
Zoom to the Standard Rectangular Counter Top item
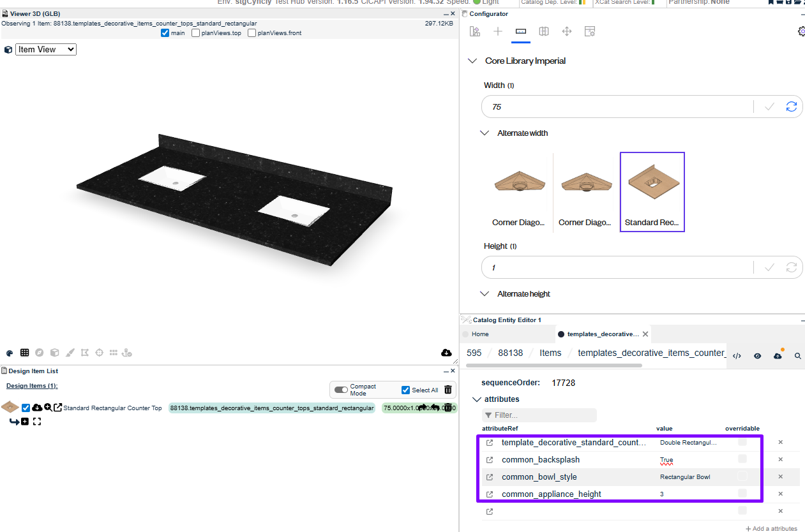[48, 408]
